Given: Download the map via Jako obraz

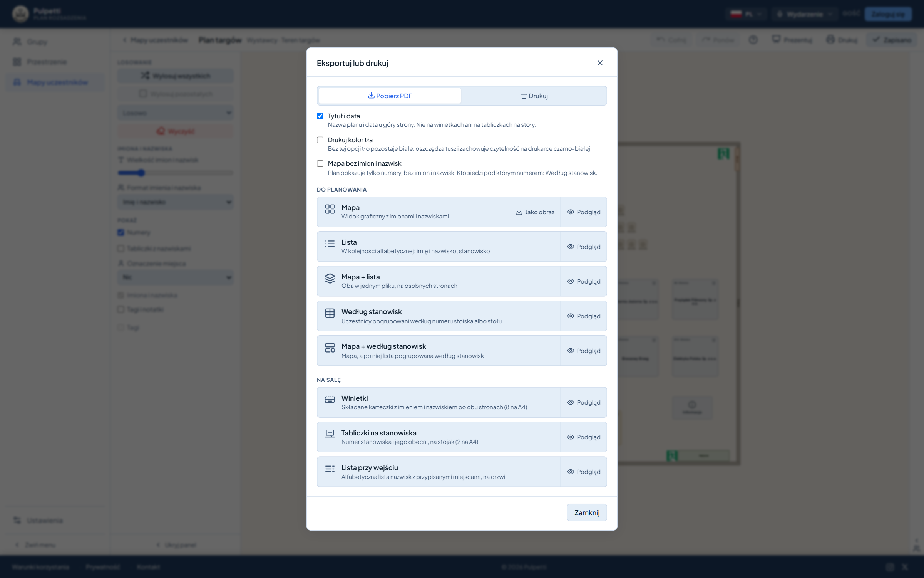Looking at the screenshot, I should (x=535, y=212).
